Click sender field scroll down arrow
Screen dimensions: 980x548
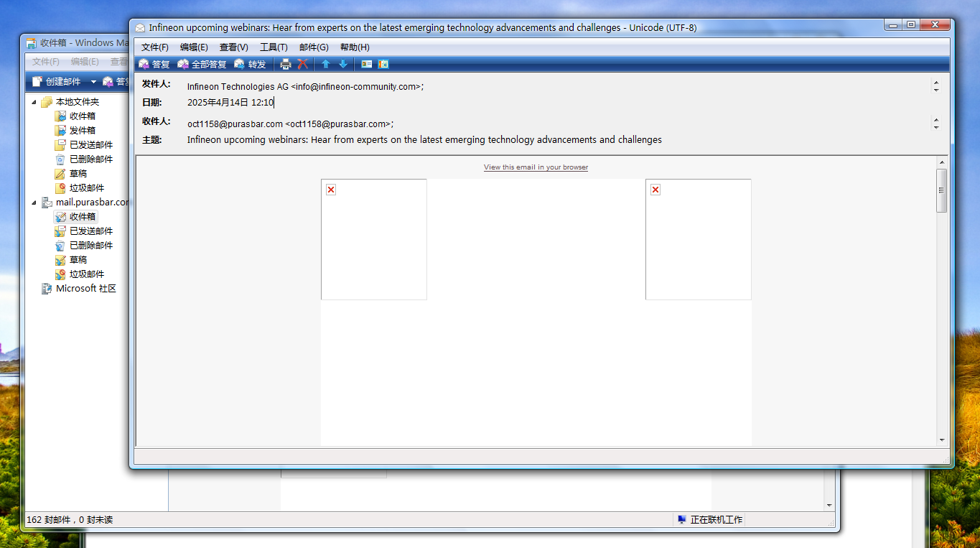[x=936, y=90]
